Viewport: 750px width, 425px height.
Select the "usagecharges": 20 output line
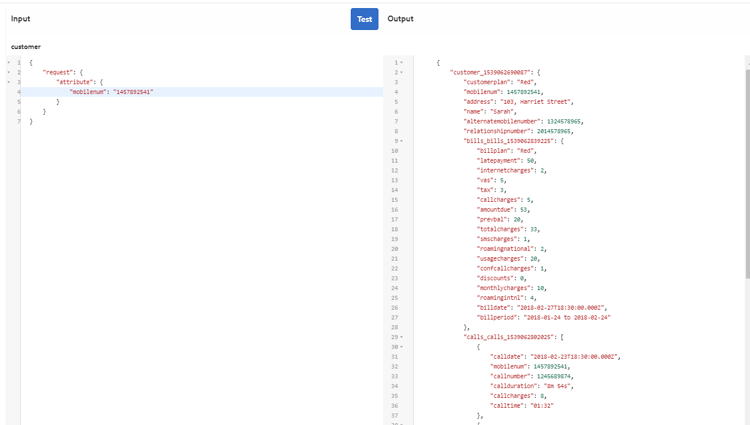tap(508, 259)
